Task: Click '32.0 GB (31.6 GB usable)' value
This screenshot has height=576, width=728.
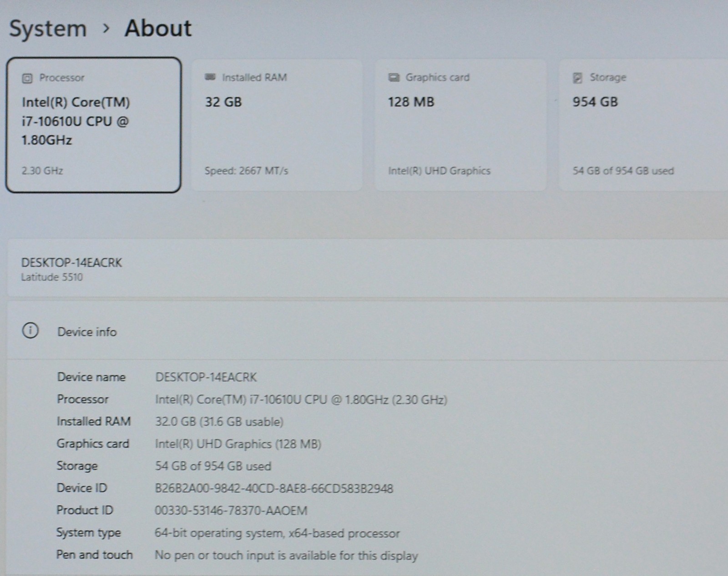Action: pos(219,422)
